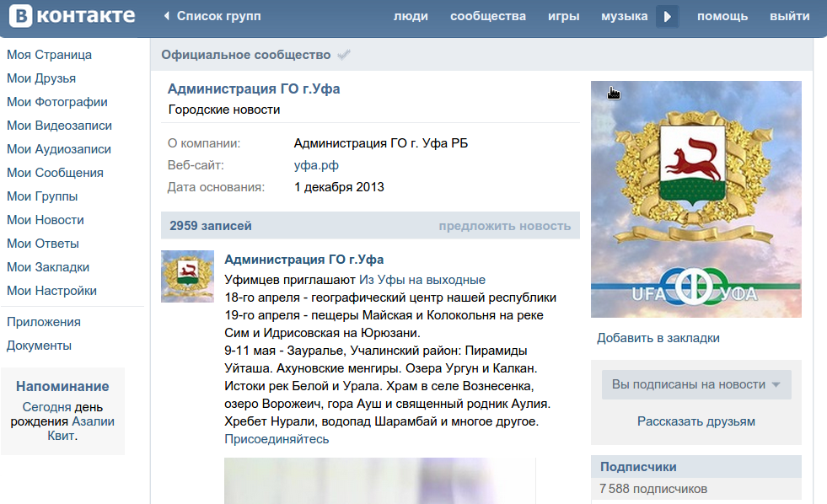Expand the Вы подписаны на новости dropdown
The height and width of the screenshot is (504, 827).
tap(696, 384)
